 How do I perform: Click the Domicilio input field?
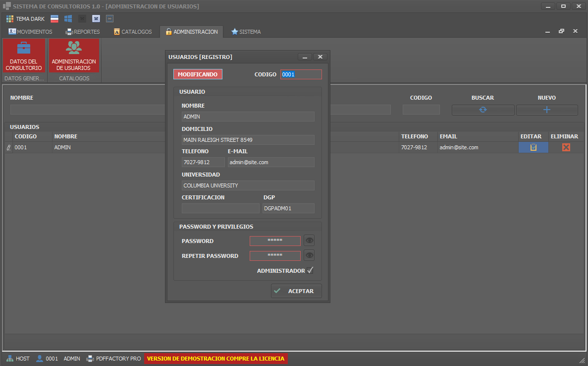point(248,140)
